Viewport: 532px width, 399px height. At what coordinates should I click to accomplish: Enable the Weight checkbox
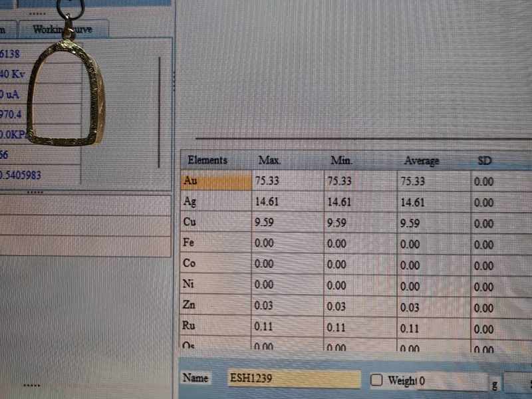(x=376, y=380)
